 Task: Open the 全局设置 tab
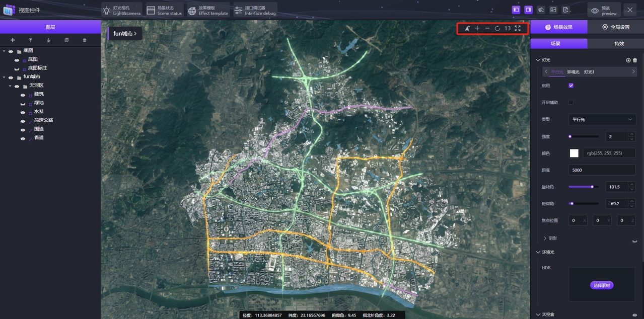pyautogui.click(x=615, y=27)
